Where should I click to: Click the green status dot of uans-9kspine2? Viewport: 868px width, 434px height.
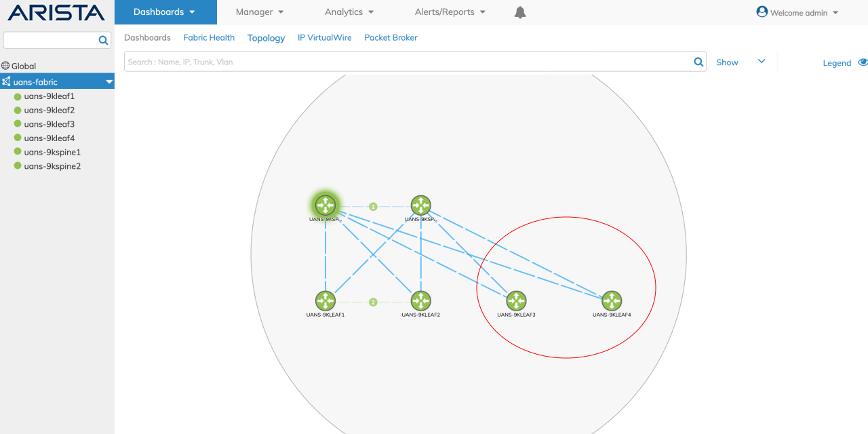coord(18,166)
